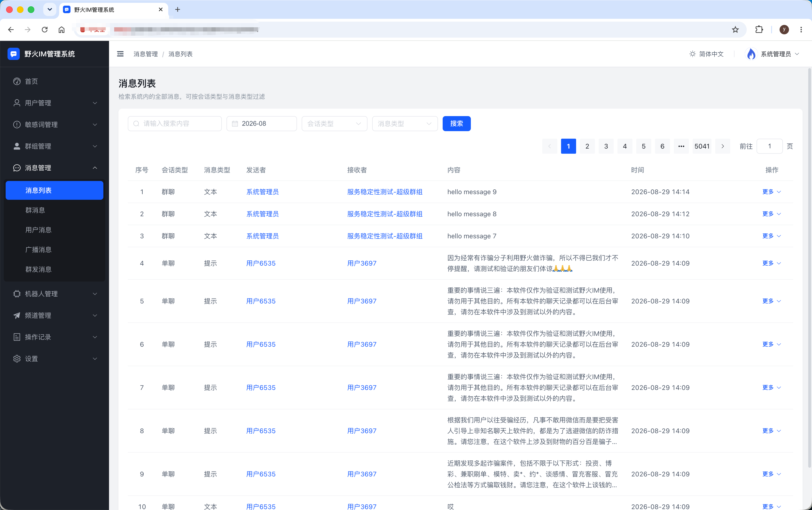Viewport: 812px width, 510px height.
Task: Open 用户消息 submenu item
Action: (x=54, y=230)
